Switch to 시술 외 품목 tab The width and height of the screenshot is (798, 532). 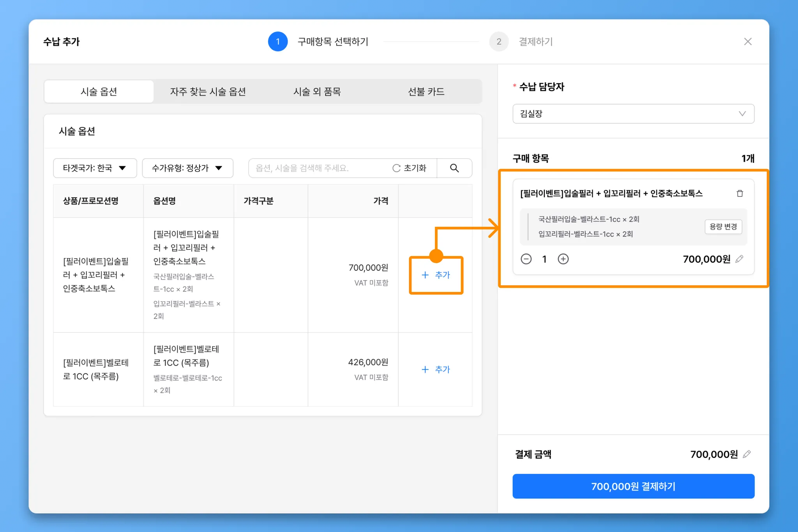[317, 92]
